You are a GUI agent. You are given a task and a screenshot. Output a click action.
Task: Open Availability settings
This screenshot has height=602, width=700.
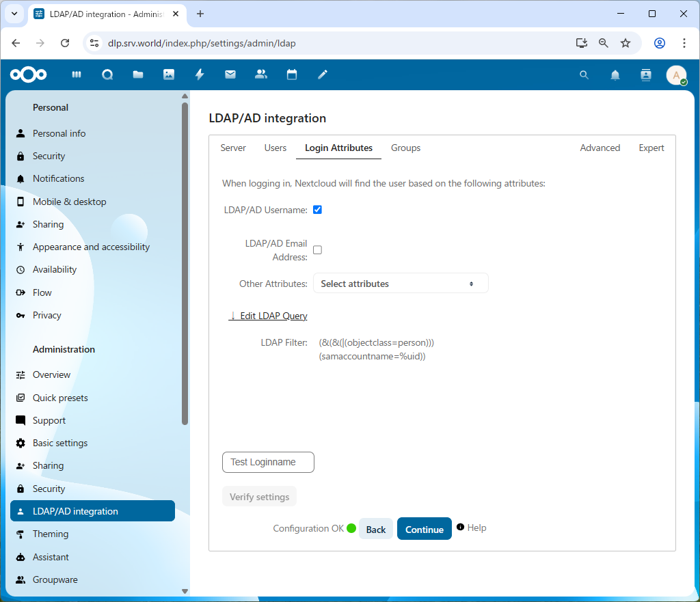tap(93, 269)
